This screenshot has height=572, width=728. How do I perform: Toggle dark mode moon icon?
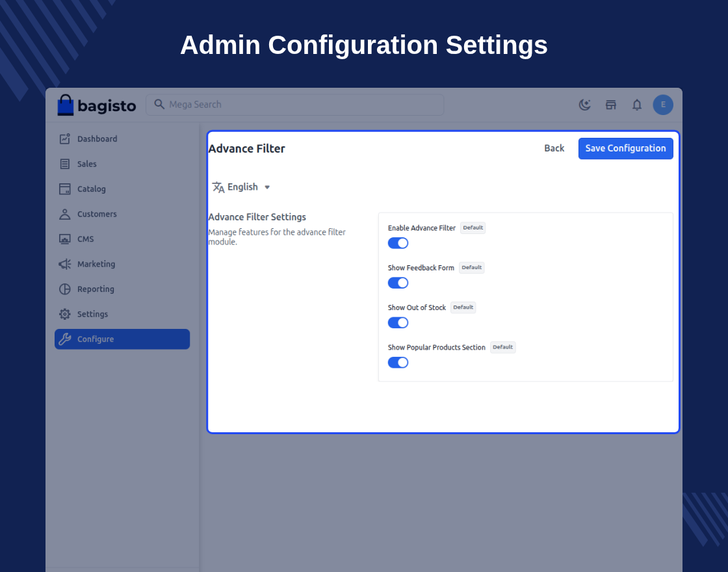(x=584, y=105)
